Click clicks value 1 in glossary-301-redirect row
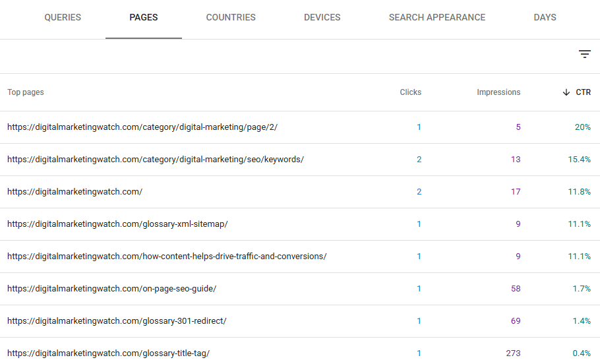This screenshot has width=600, height=364. pyautogui.click(x=419, y=320)
